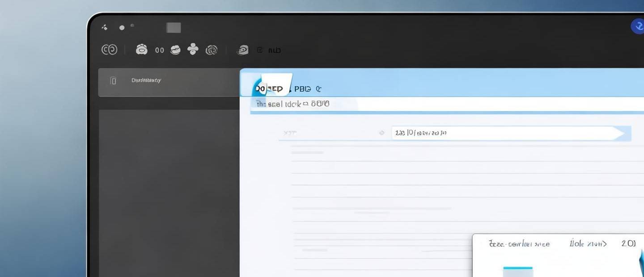
Task: Click the light-blue bar in bottom-right popup
Action: [x=518, y=272]
